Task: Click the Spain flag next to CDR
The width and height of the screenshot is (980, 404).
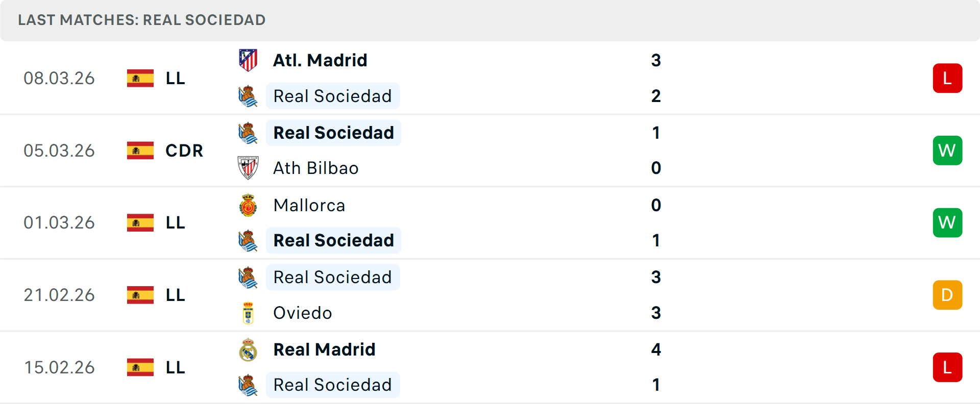Action: [140, 150]
